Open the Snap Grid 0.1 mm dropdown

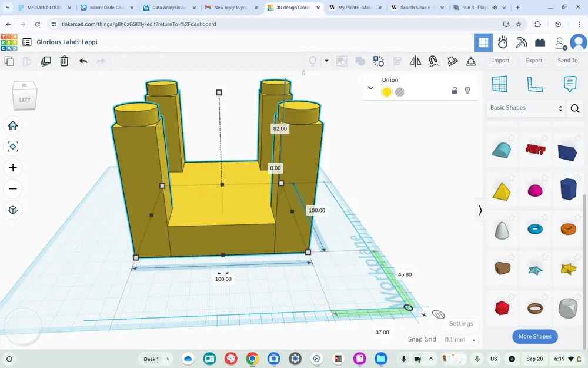[x=460, y=340]
